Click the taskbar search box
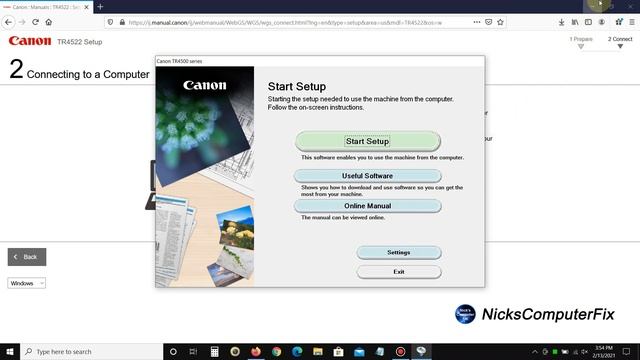The image size is (640, 360). coord(91,351)
